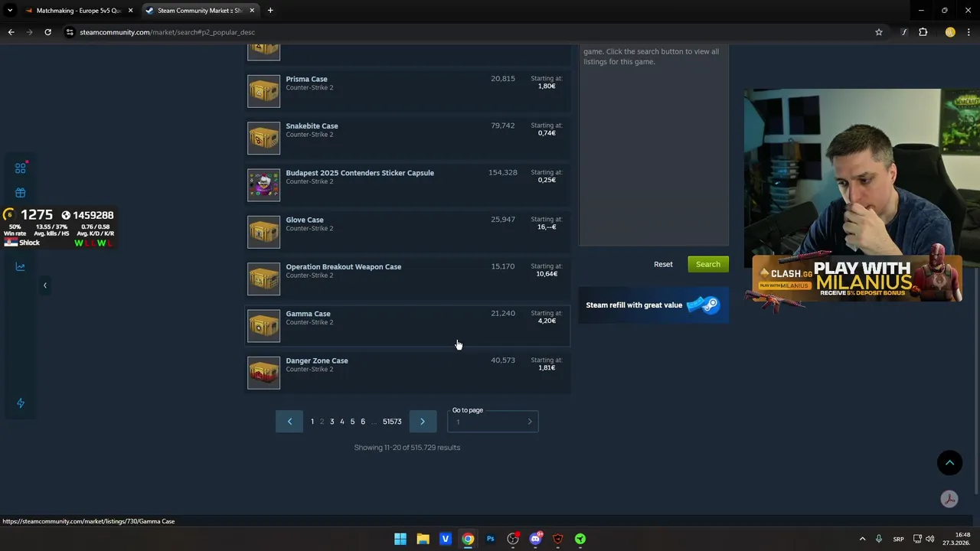Screen dimensions: 980x551
Task: Go forward in browser history
Action: (x=29, y=32)
